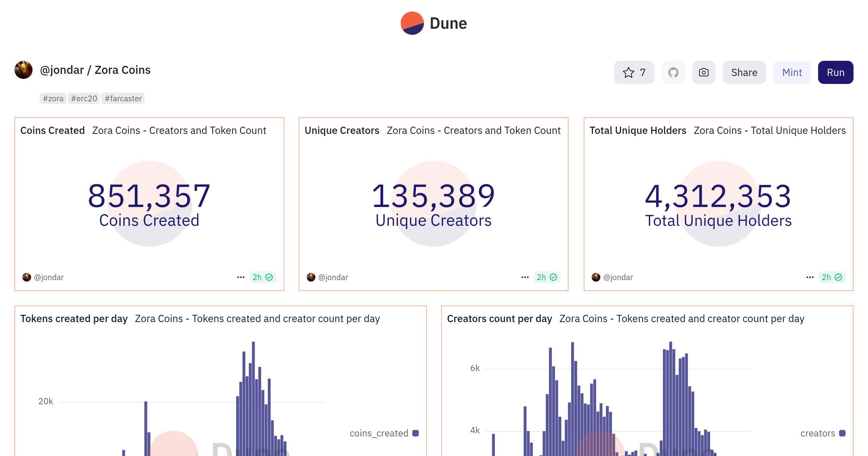Click 2h refresh badge on Coins Created card
The image size is (868, 456).
coord(263,277)
